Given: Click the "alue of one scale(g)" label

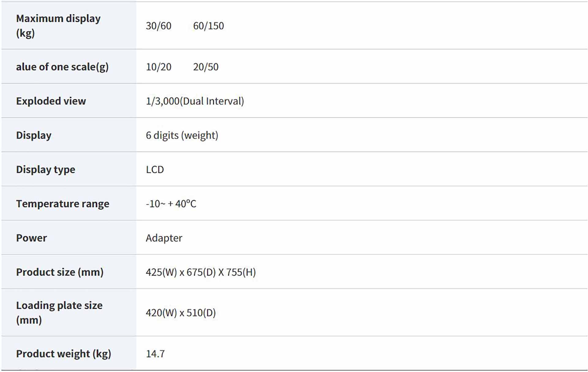Looking at the screenshot, I should (62, 67).
